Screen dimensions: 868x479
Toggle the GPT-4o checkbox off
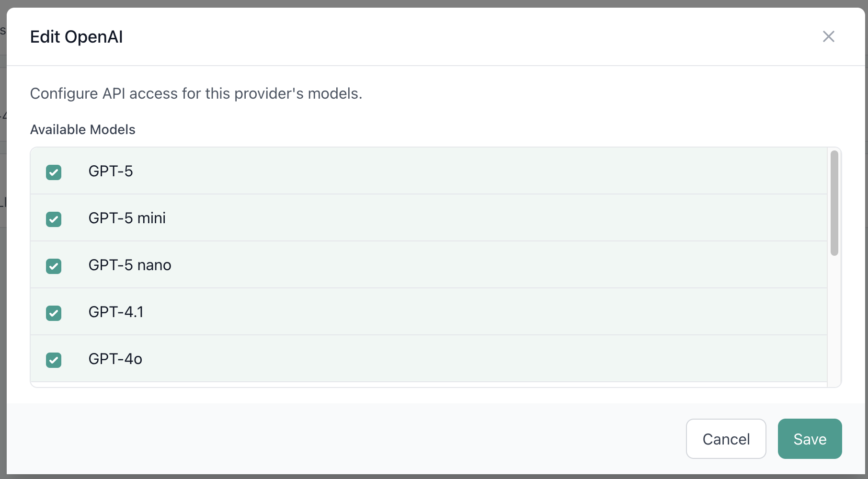point(54,360)
